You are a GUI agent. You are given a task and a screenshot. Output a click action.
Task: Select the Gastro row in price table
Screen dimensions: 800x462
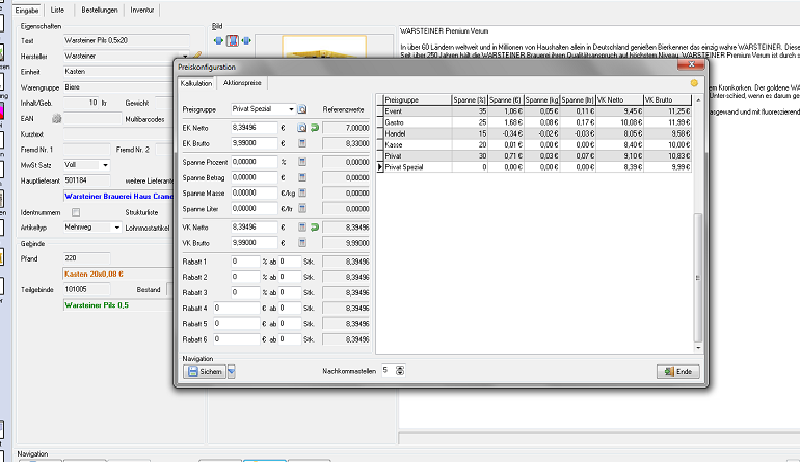click(534, 122)
